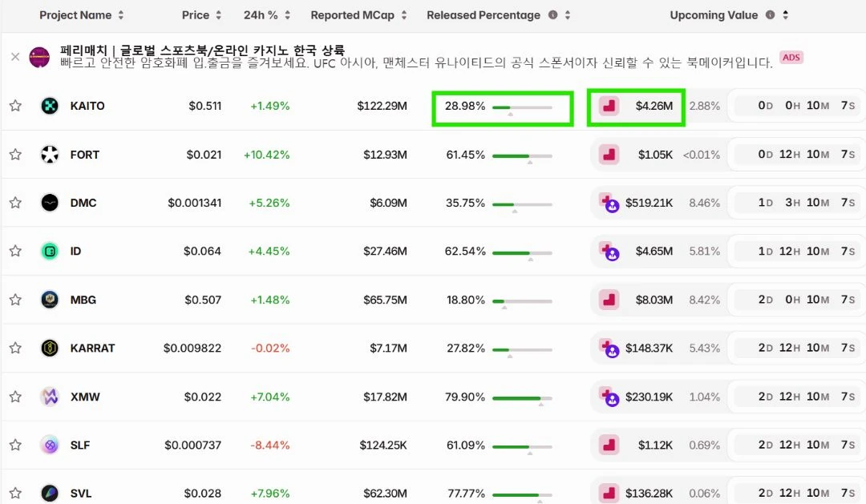The width and height of the screenshot is (866, 504).
Task: Select KARRAT price $0.009822
Action: (x=192, y=348)
